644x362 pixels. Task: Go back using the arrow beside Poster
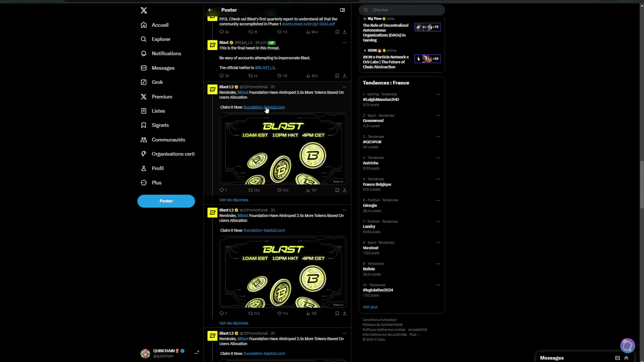coord(210,10)
